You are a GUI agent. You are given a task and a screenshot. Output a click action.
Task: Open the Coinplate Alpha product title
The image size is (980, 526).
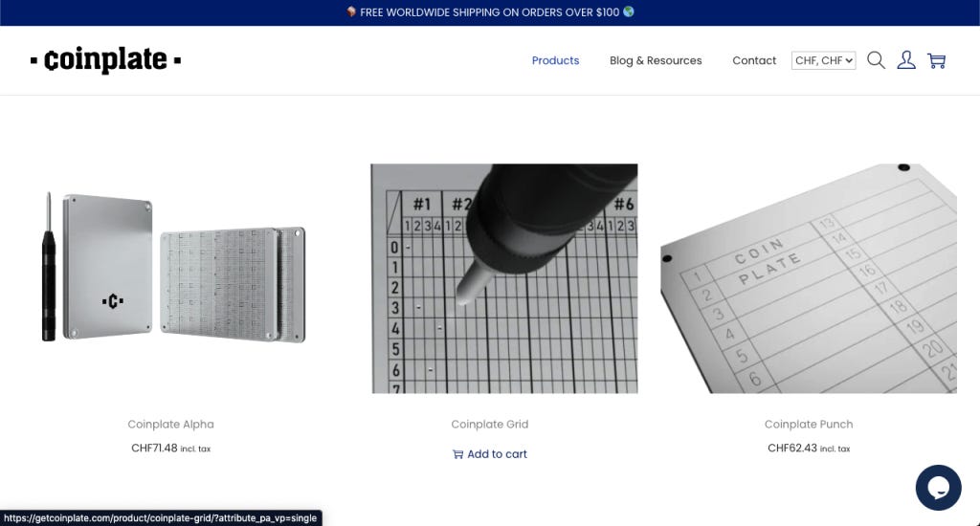170,425
